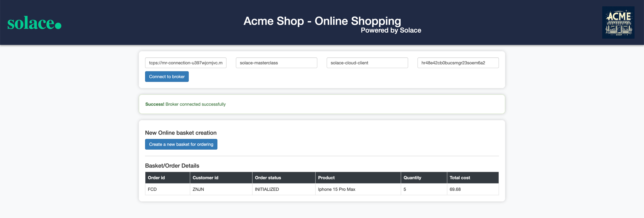Select the solace-cloud-client username field
The image size is (644, 218).
pos(367,63)
